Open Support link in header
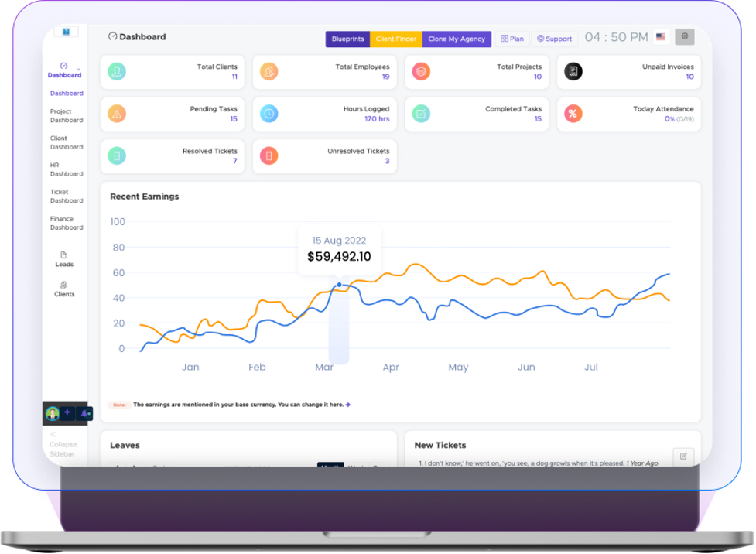756x554 pixels. point(555,39)
